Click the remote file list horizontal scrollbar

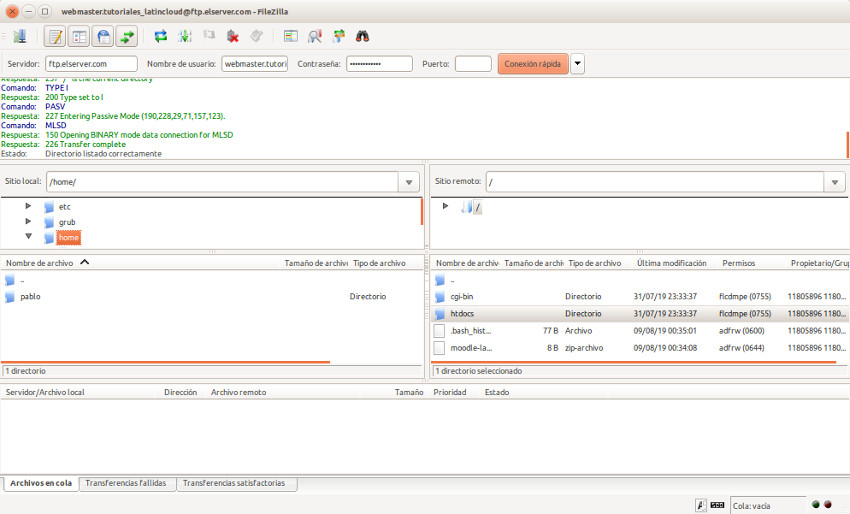point(634,362)
